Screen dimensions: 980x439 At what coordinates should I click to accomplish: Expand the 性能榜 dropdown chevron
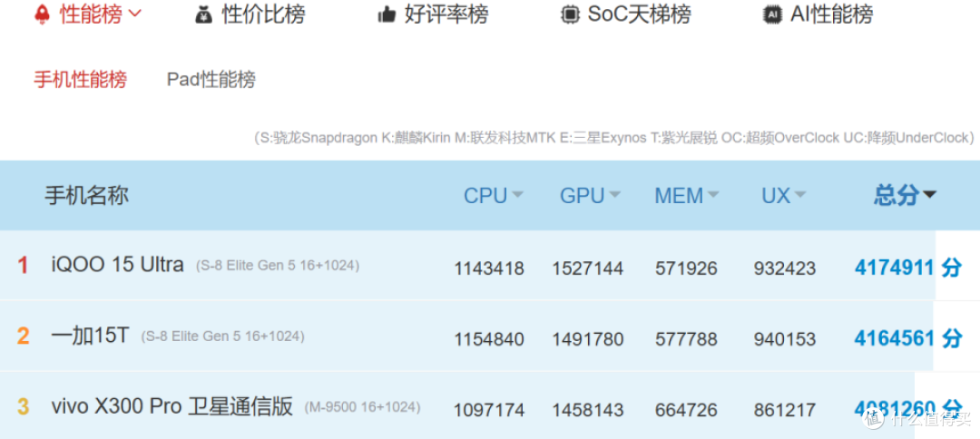tap(135, 14)
